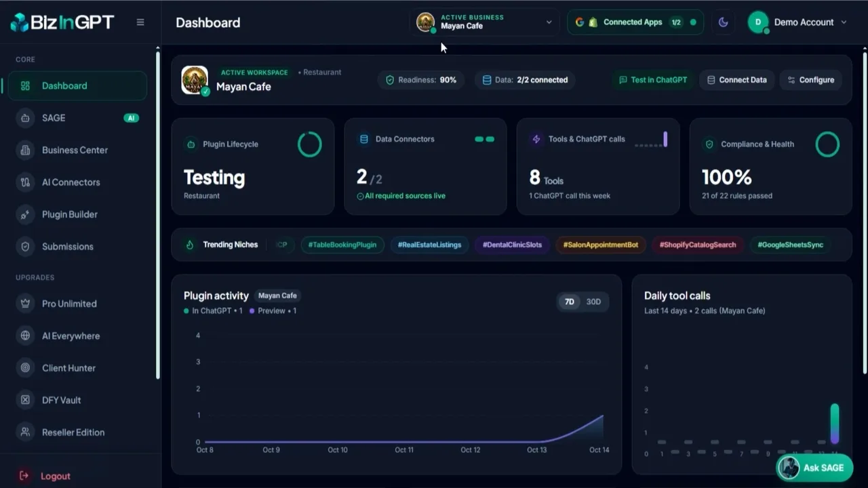The width and height of the screenshot is (868, 488).
Task: Open the Active Business Mayan Cafe dropdown
Action: tap(485, 22)
